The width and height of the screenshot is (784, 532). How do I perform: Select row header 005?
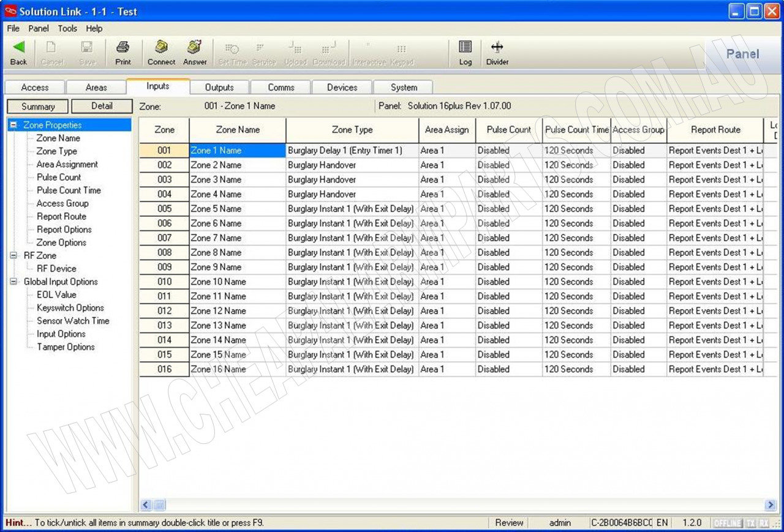[164, 209]
